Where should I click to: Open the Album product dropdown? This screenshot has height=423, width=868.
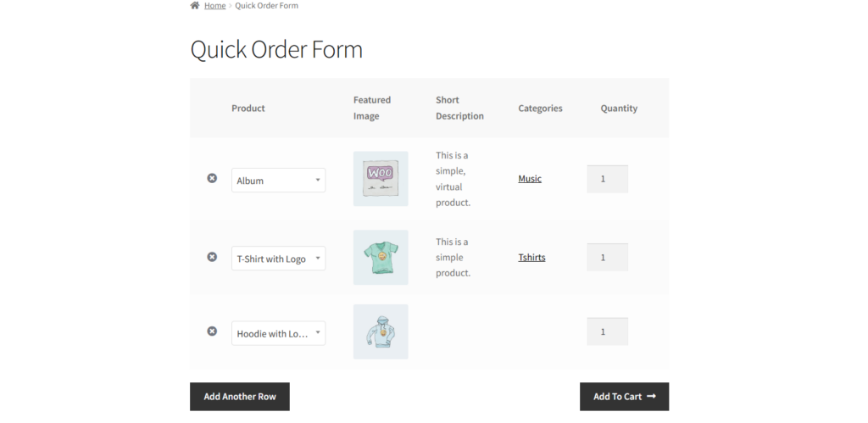[278, 181]
